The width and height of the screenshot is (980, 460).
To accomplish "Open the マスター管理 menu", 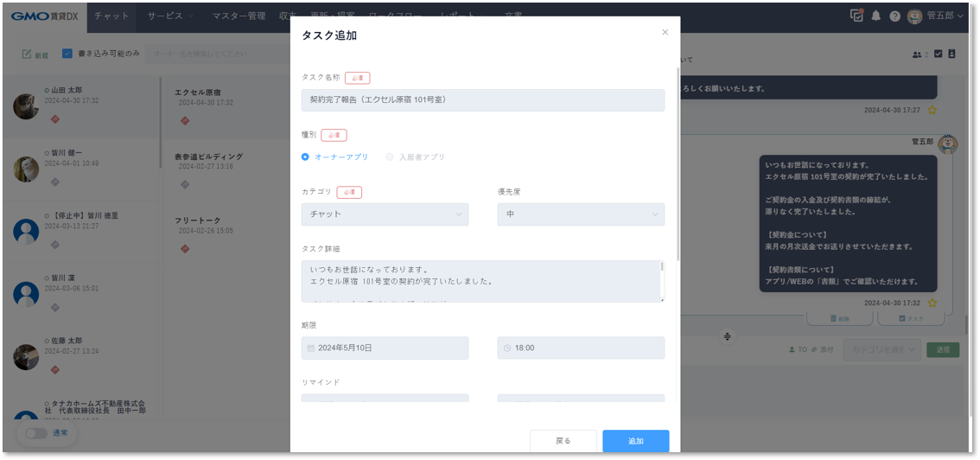I will pyautogui.click(x=239, y=16).
